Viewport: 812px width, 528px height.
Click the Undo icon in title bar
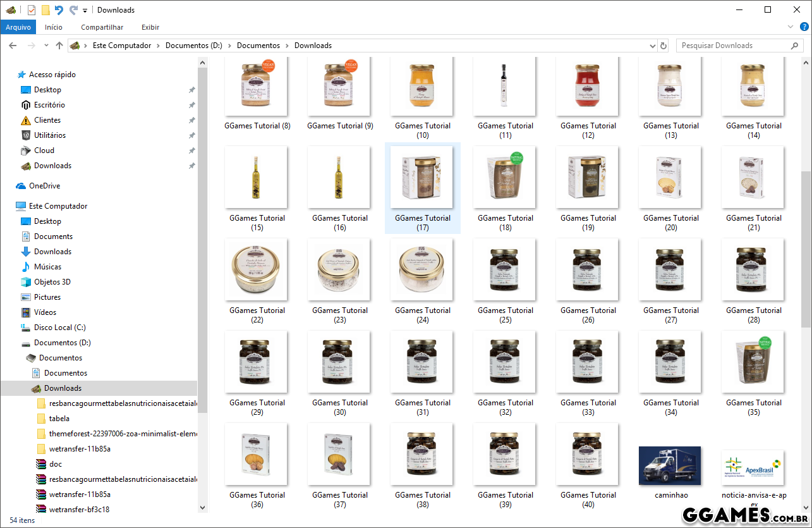coord(59,10)
